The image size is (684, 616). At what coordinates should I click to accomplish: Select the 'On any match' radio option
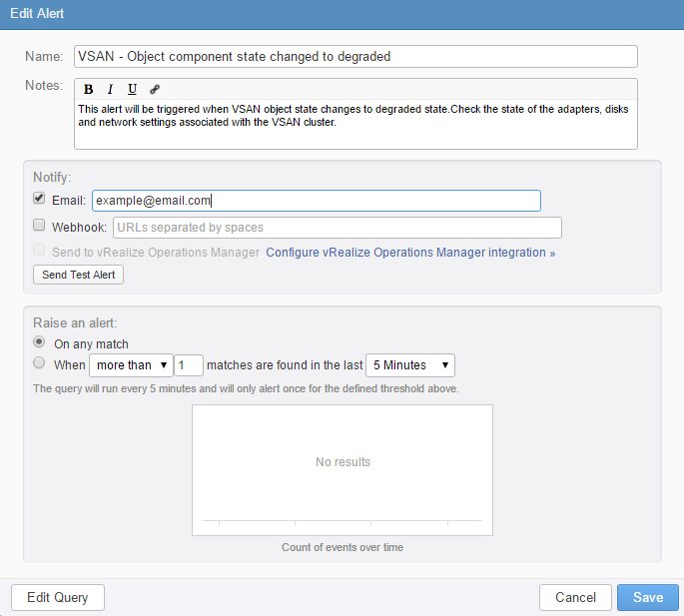click(39, 341)
